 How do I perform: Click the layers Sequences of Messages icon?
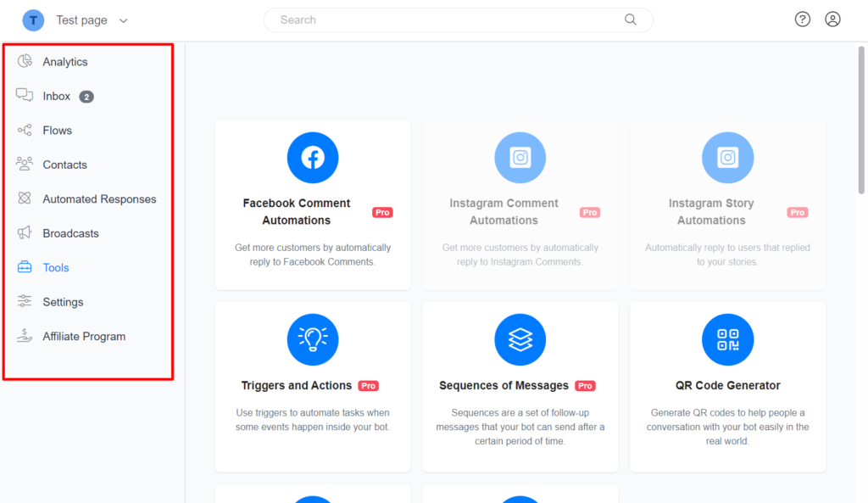[520, 339]
